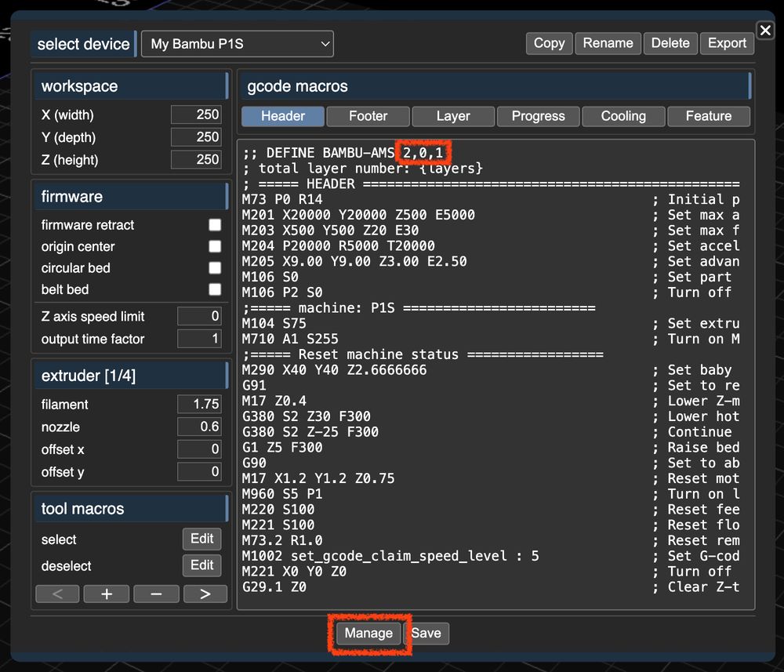
Task: Switch to the Header macro tab
Action: click(283, 116)
